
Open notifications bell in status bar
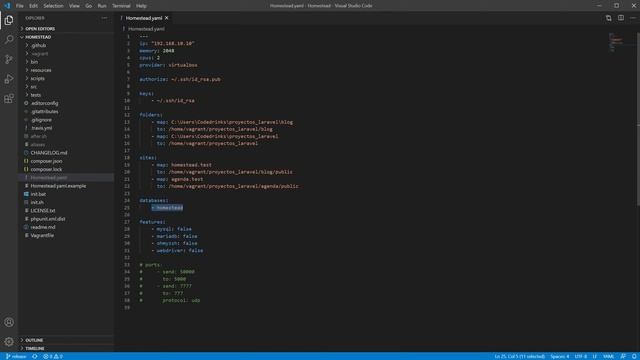634,356
